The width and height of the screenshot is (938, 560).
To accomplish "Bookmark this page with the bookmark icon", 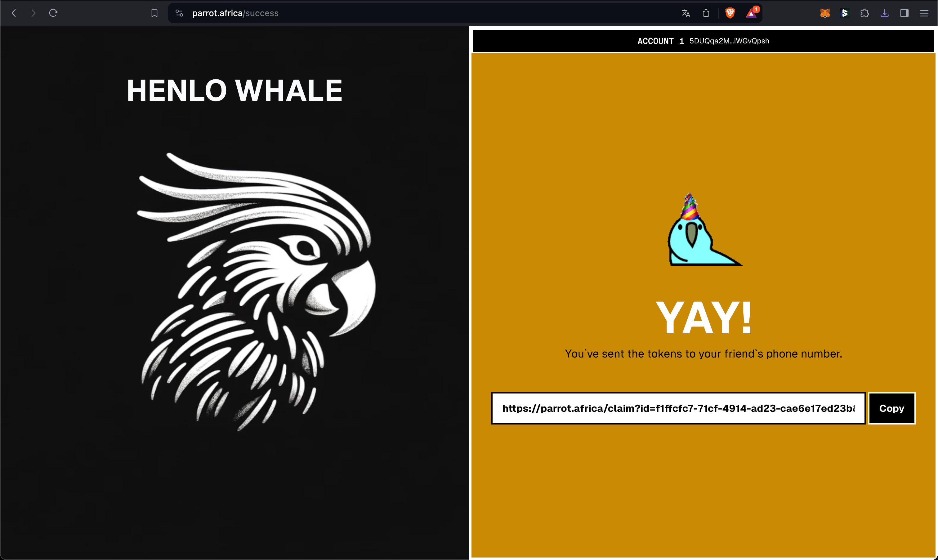I will point(154,13).
